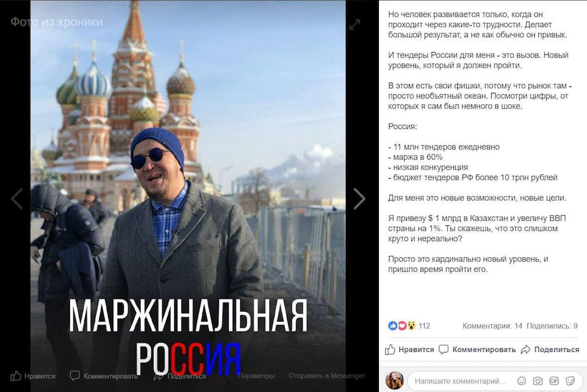Click the thumbs-up Нравится icon under post
The image size is (587, 392).
[x=390, y=350]
